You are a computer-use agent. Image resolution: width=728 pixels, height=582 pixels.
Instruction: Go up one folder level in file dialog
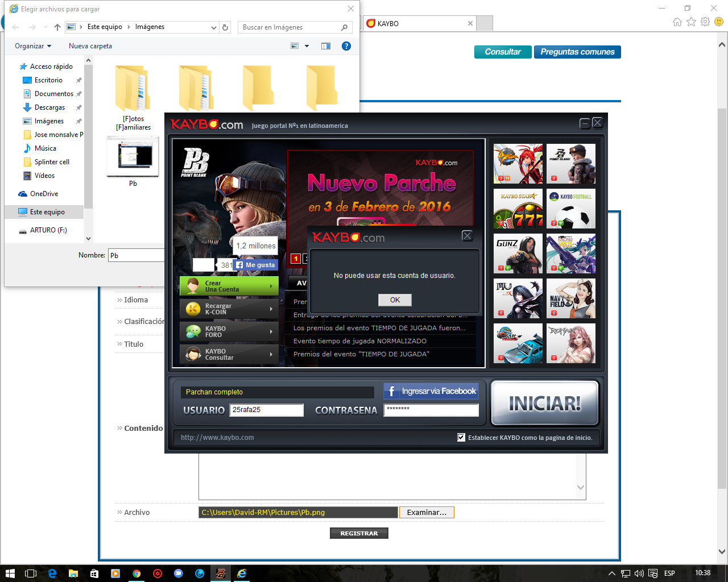[57, 27]
